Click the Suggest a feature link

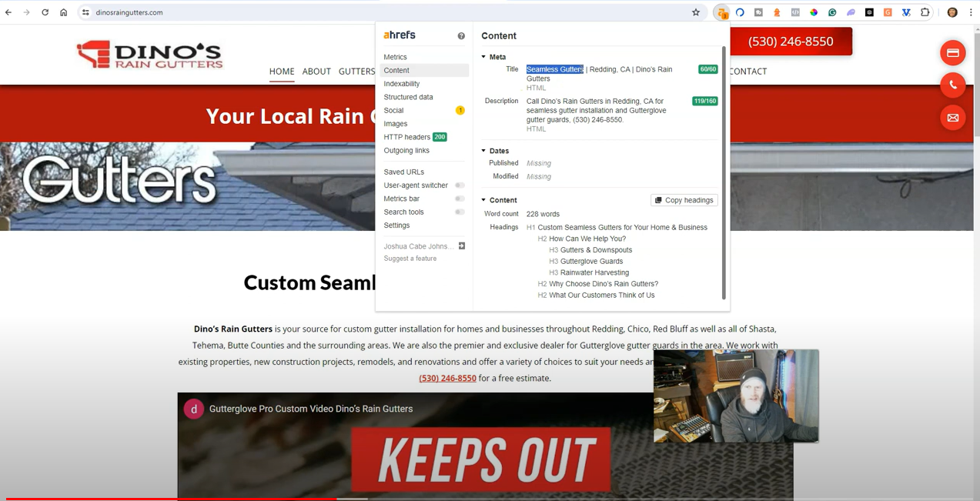(x=410, y=259)
